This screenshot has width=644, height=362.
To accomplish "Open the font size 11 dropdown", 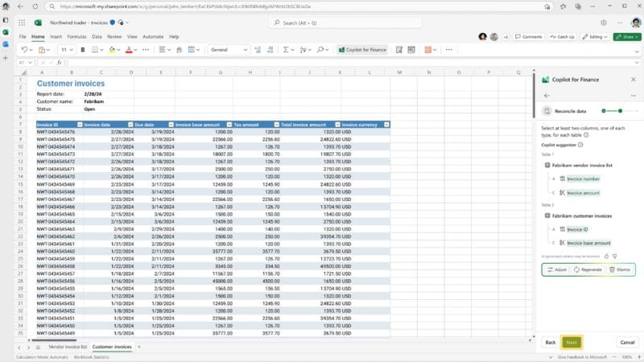I will (x=67, y=50).
